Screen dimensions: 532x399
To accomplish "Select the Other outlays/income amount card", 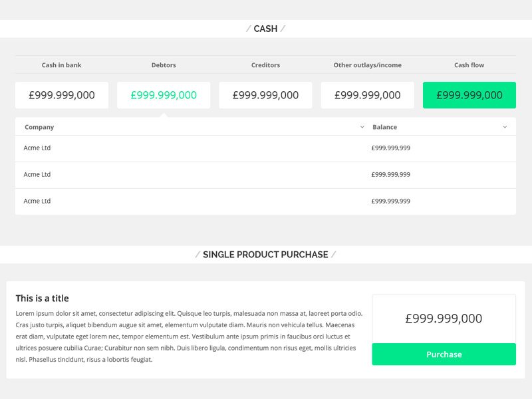I will (x=368, y=95).
